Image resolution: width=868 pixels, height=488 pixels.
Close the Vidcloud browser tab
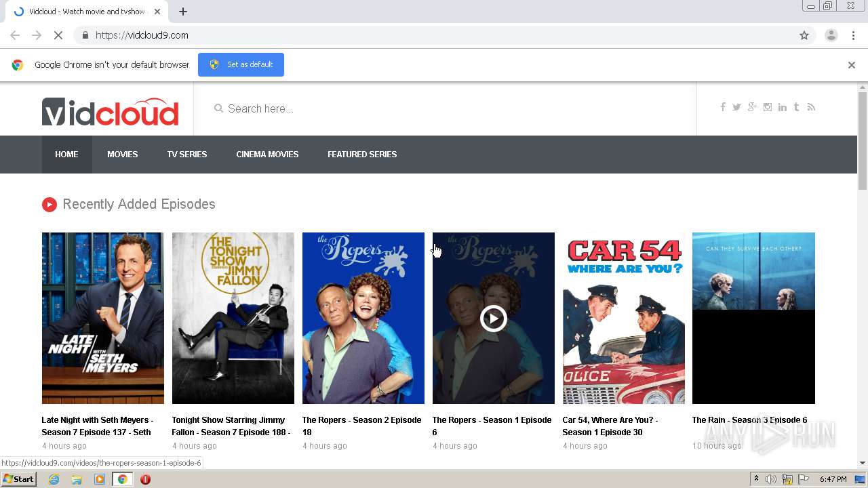pos(157,12)
